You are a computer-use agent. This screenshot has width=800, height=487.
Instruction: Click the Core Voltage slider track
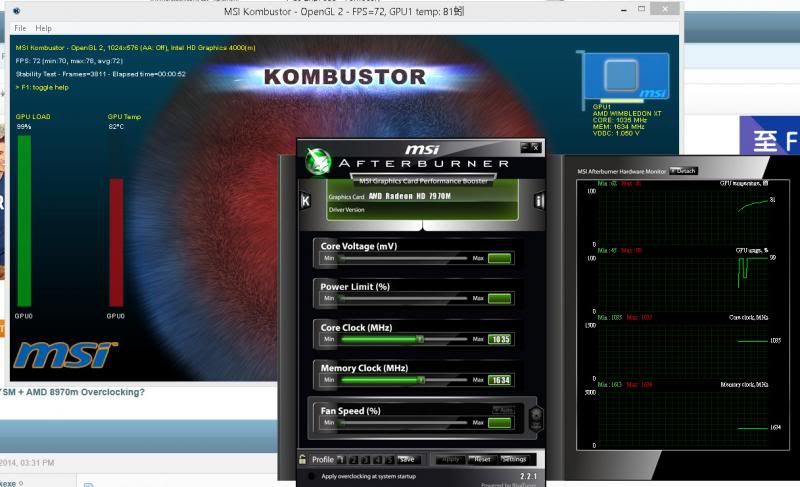point(404,259)
